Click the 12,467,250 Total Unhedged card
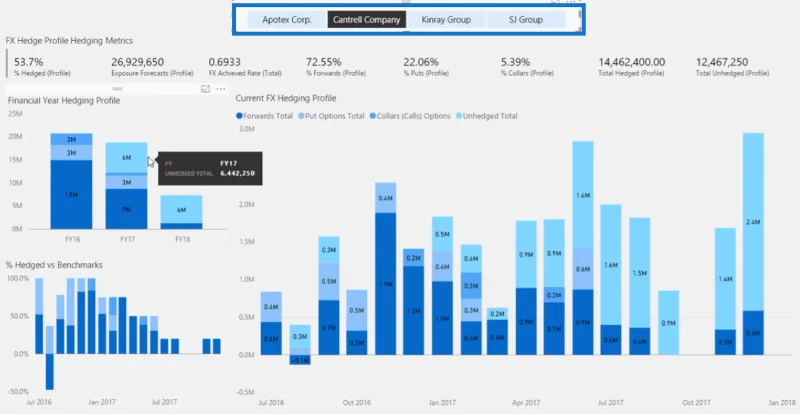The height and width of the screenshot is (414, 800). pos(732,67)
